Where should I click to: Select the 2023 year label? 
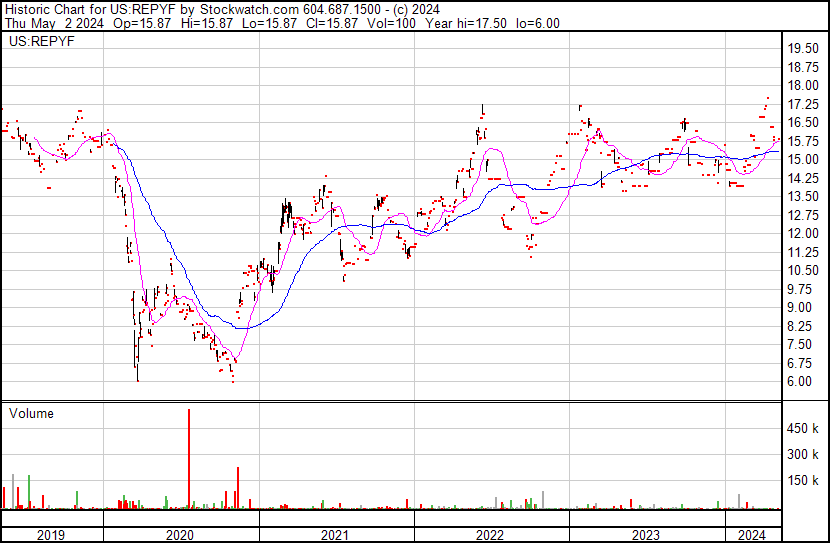(x=646, y=535)
